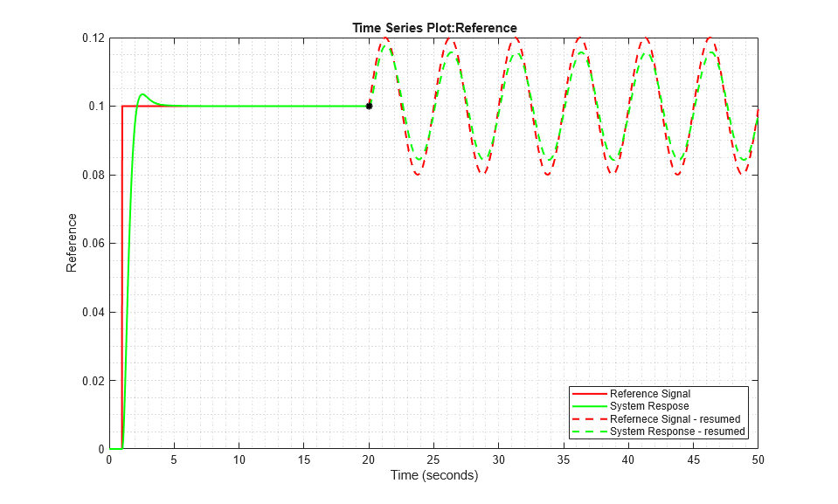The height and width of the screenshot is (504, 838).
Task: Select the vertical 'Reference' y-axis label
Action: coord(72,243)
